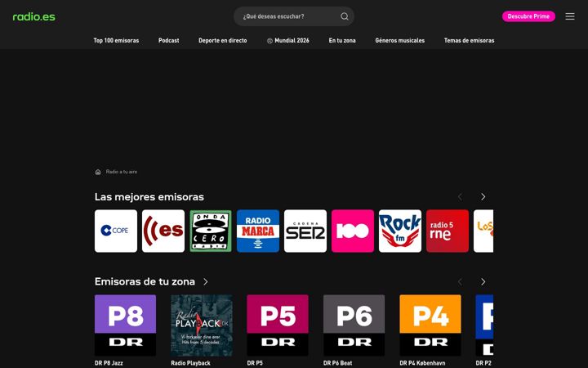Screen dimensions: 588x368
Task: Open Top 100 emisoras menu
Action: pyautogui.click(x=116, y=40)
